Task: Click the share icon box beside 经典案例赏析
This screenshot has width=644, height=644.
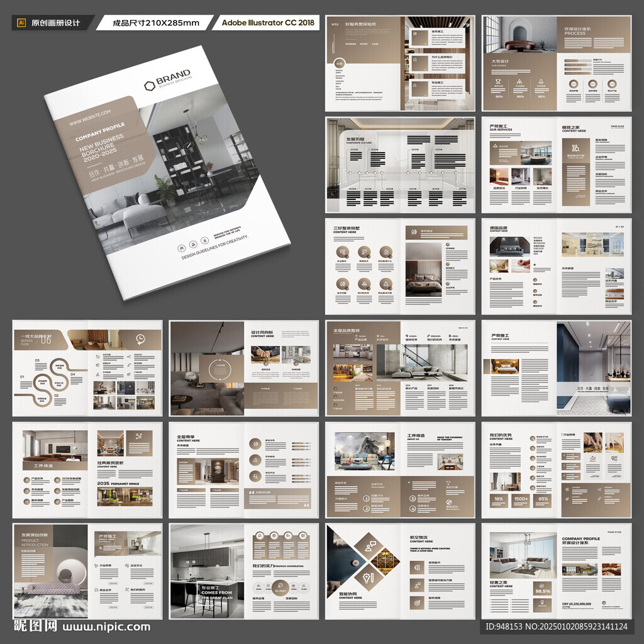Action: point(139,443)
